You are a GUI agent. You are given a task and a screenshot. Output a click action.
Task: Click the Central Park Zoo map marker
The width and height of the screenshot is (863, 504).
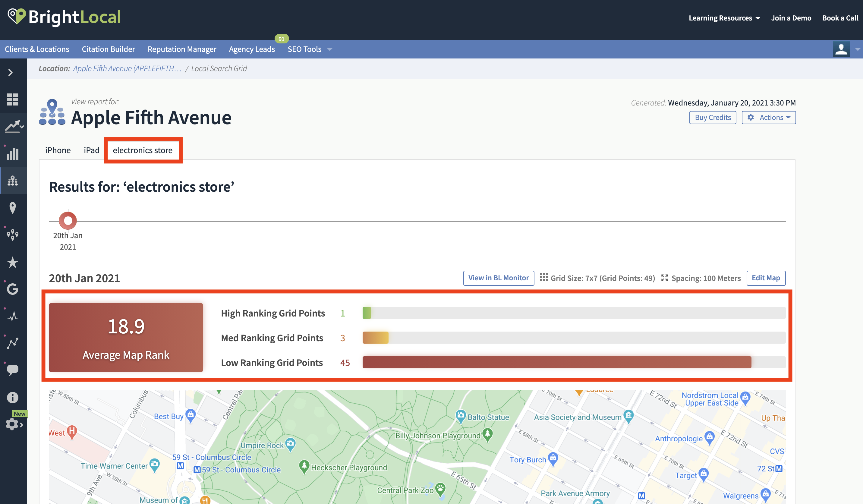[x=440, y=489]
